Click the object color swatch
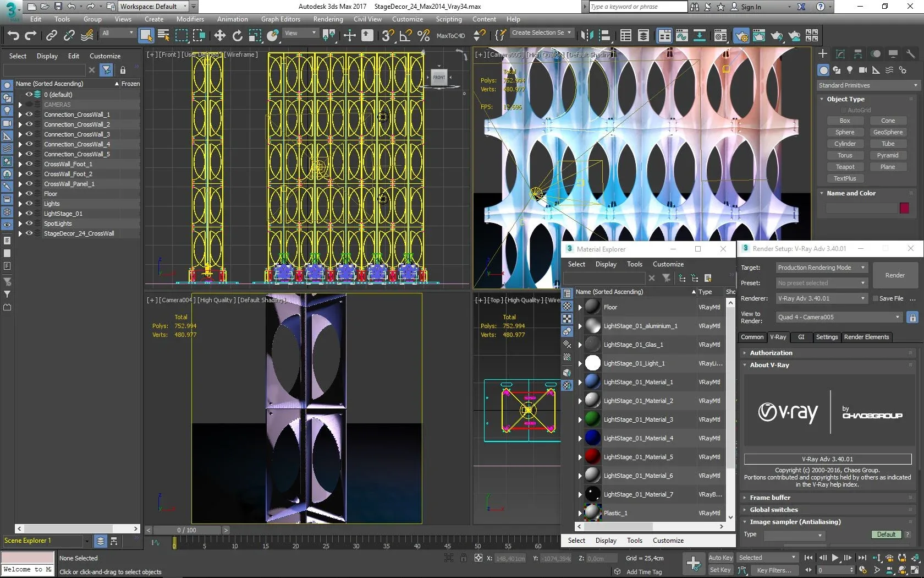924x578 pixels. [x=904, y=208]
